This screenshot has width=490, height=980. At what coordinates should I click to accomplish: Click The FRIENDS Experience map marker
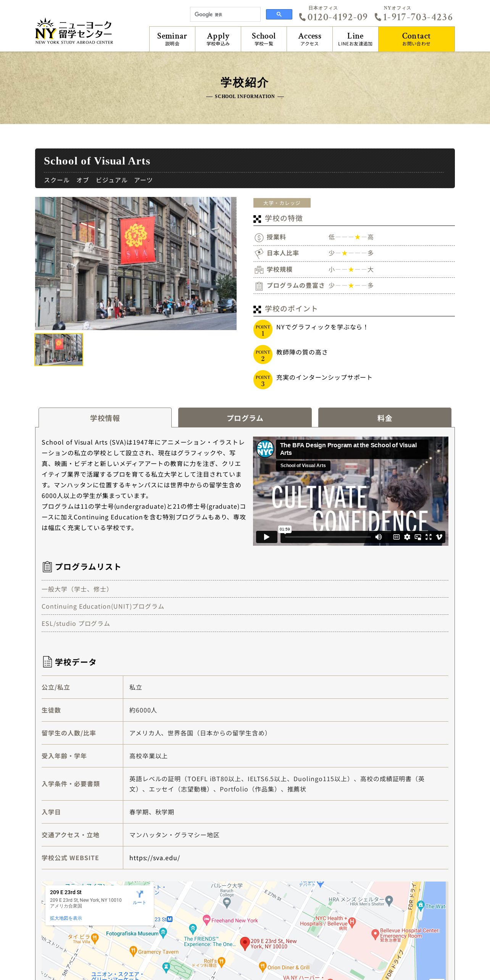(x=193, y=929)
